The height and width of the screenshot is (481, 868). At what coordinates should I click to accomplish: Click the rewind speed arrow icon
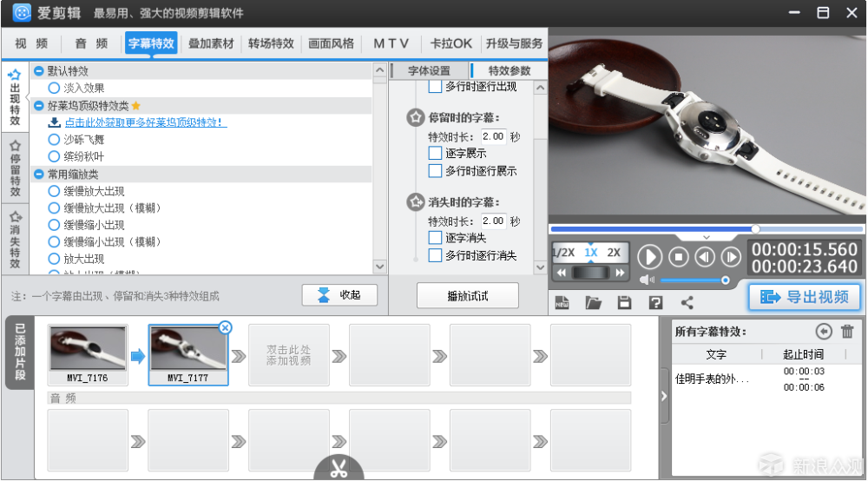point(562,273)
